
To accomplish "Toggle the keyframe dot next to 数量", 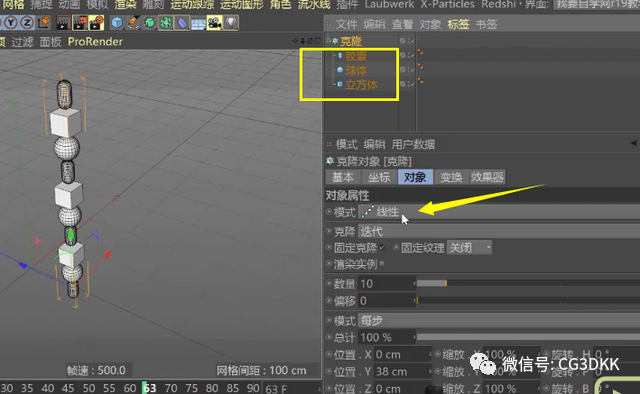I will coord(329,283).
